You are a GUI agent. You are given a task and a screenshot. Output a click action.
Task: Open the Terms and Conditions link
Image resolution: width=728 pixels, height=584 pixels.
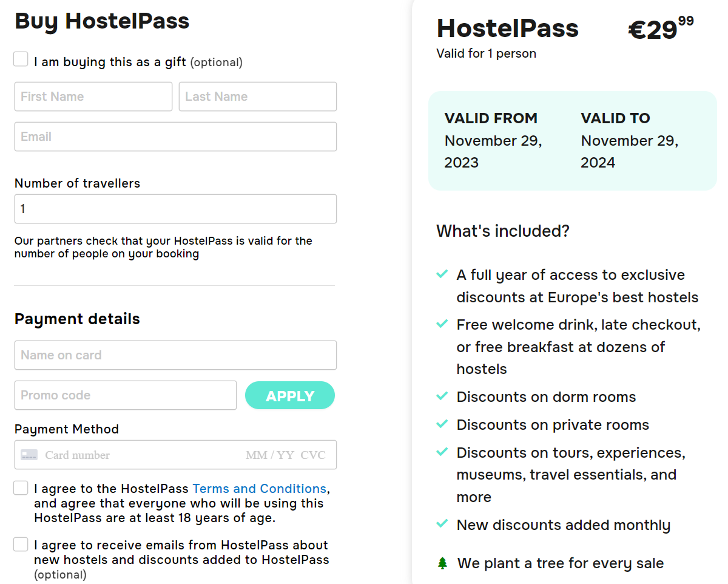tap(259, 488)
